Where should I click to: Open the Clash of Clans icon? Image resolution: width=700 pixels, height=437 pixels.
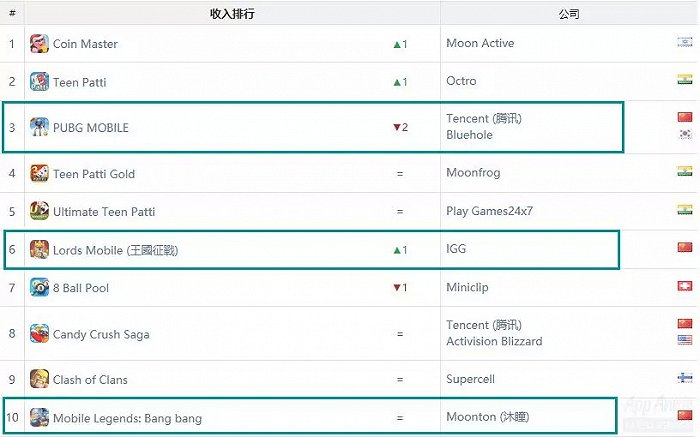coord(39,379)
